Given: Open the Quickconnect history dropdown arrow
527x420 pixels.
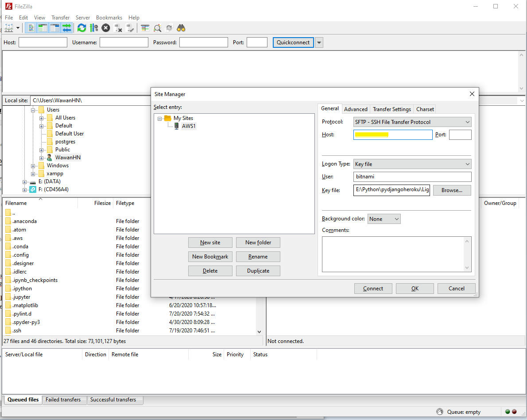Looking at the screenshot, I should pos(319,42).
